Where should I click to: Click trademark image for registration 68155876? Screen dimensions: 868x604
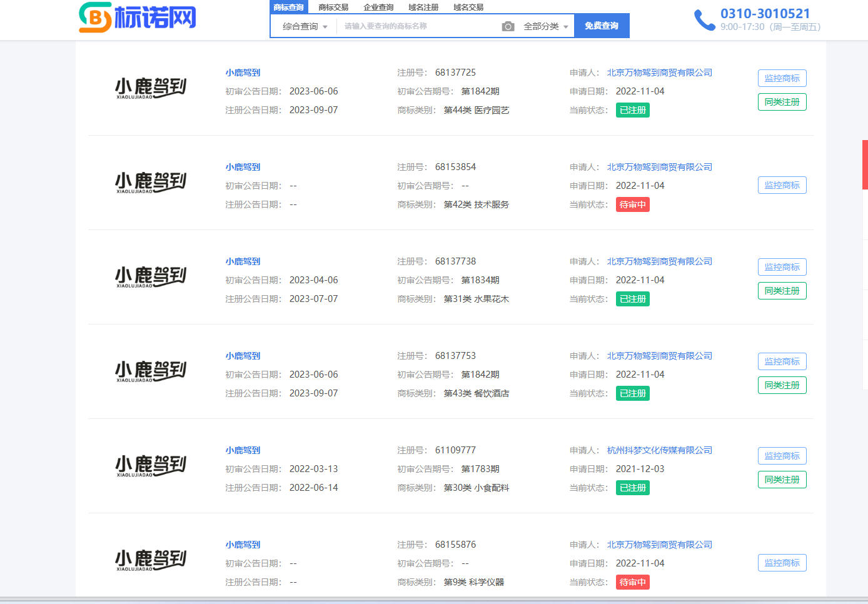tap(151, 560)
